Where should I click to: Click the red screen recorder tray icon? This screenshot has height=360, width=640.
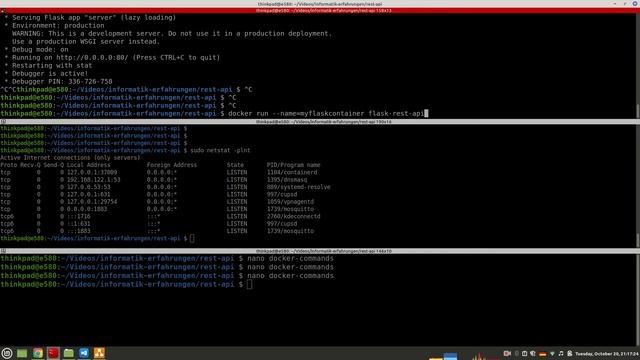507,353
